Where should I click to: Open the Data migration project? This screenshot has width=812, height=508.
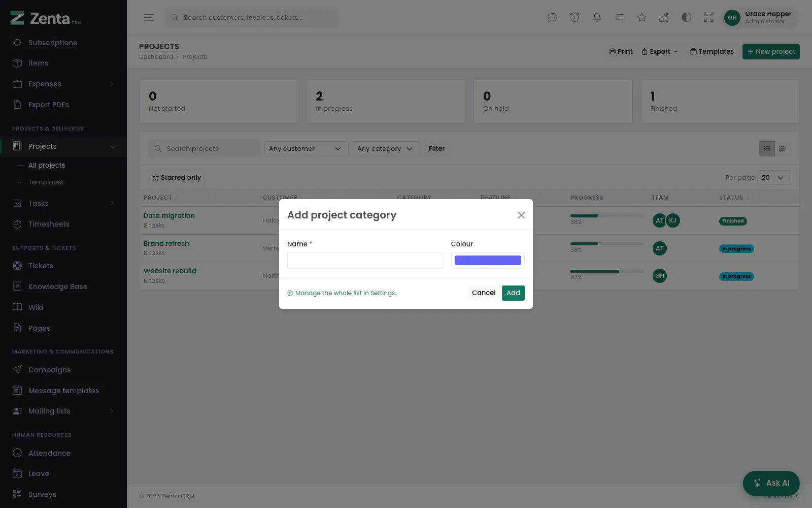click(x=169, y=216)
